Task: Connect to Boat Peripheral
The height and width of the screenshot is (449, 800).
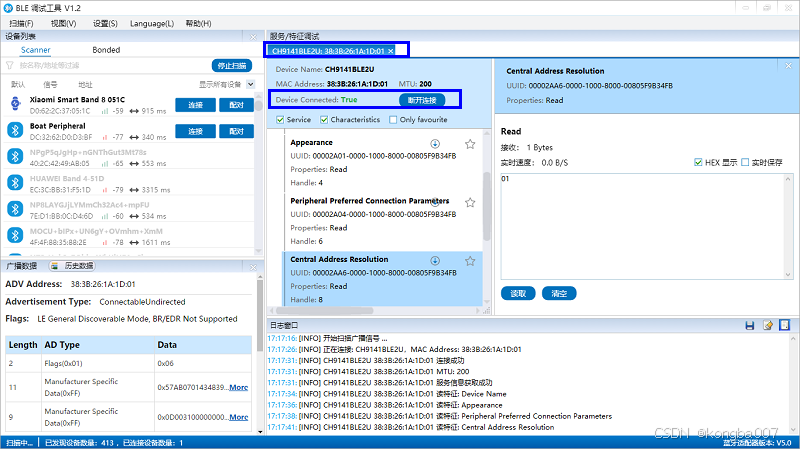Action: pyautogui.click(x=195, y=131)
